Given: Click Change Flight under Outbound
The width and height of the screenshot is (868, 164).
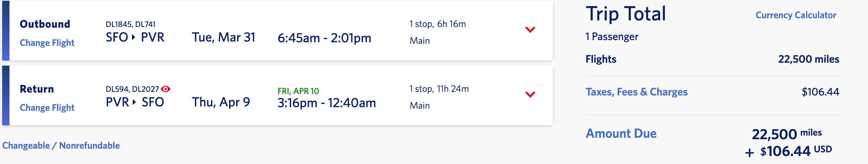Looking at the screenshot, I should tap(47, 43).
